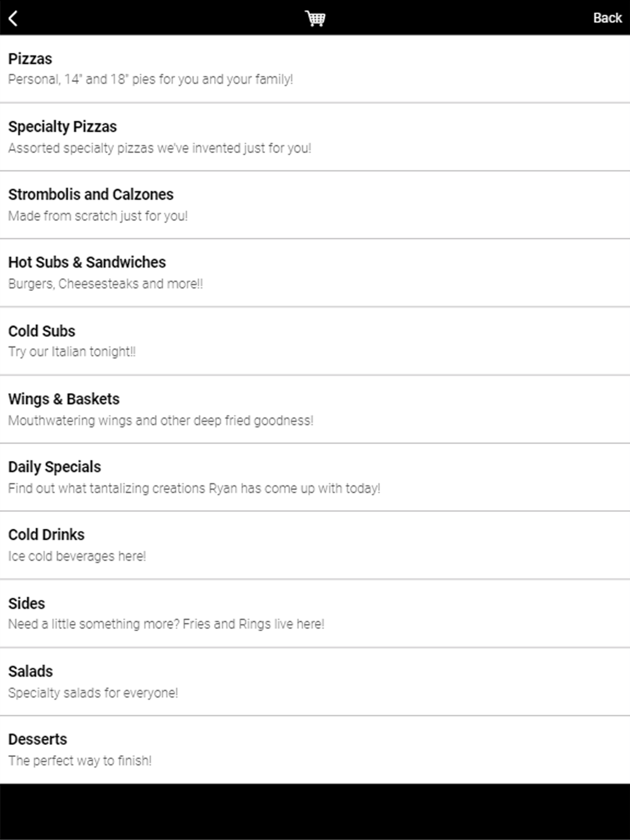630x840 pixels.
Task: Select the Sides category
Action: tap(26, 603)
